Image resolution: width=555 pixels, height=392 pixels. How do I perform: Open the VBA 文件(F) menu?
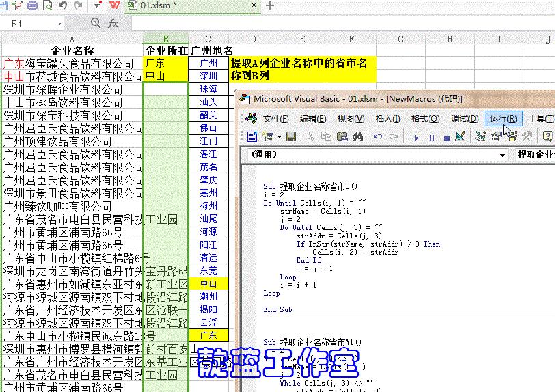tap(275, 119)
